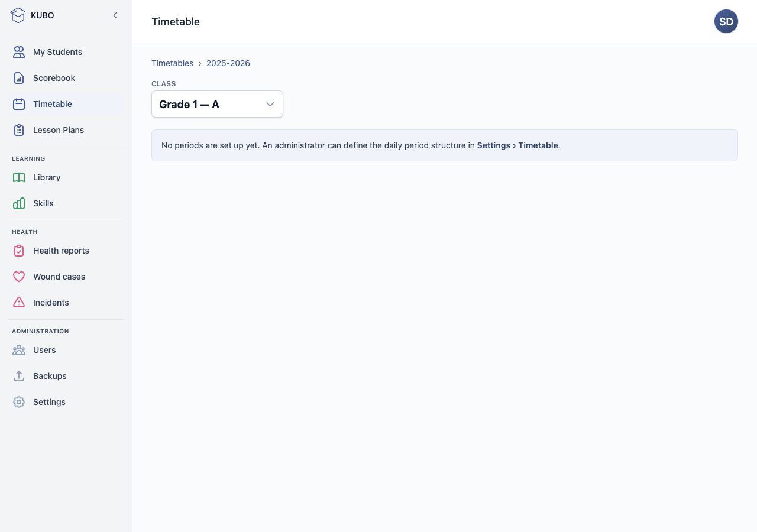Open Users administration
Screen dimensions: 757x532
(66, 350)
